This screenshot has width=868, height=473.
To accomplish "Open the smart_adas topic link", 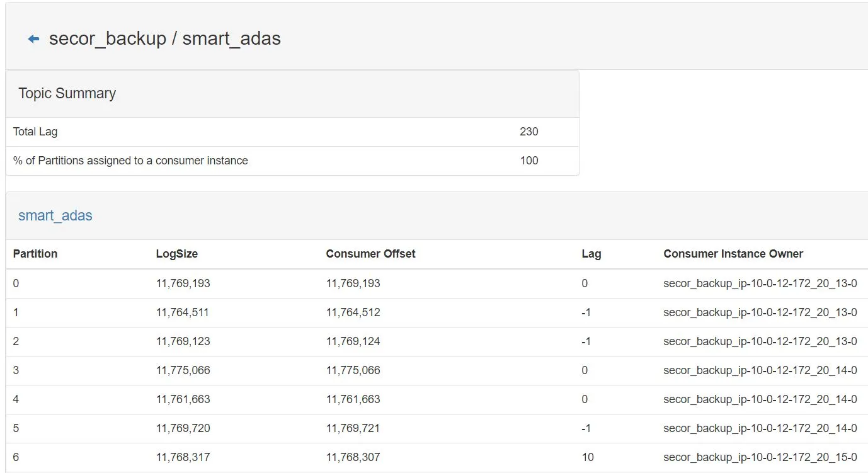I will 55,215.
